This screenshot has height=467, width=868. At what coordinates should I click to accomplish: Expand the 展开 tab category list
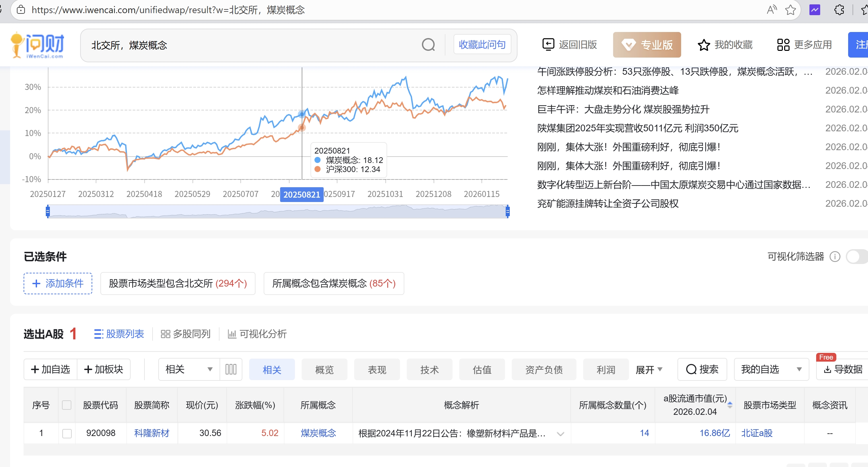pyautogui.click(x=648, y=370)
